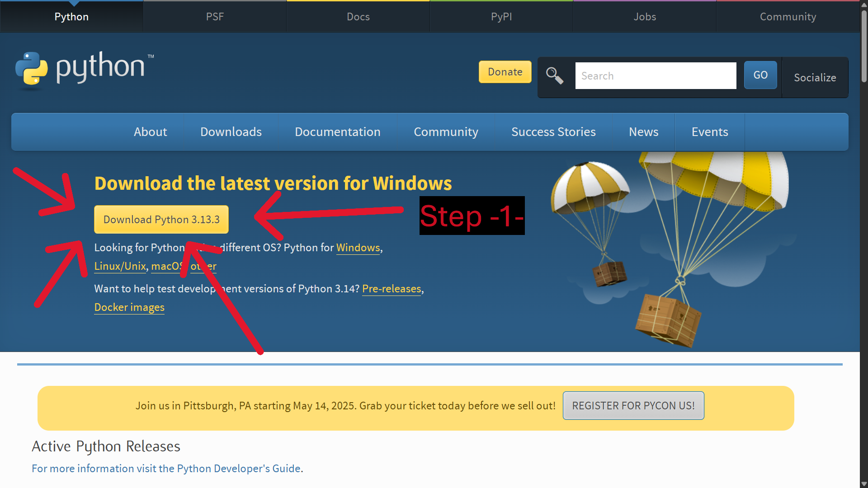
Task: Click the 'Download the latest version for Windows' heading
Action: (273, 183)
